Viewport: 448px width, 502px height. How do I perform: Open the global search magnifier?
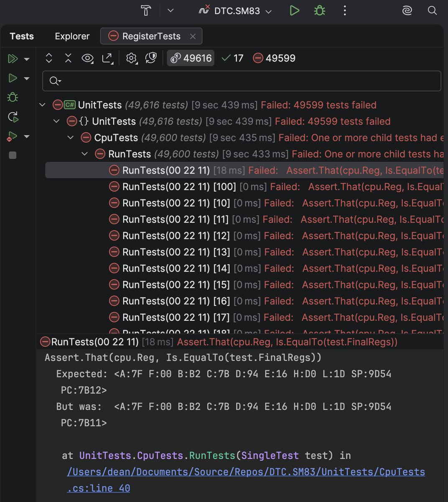[x=433, y=11]
